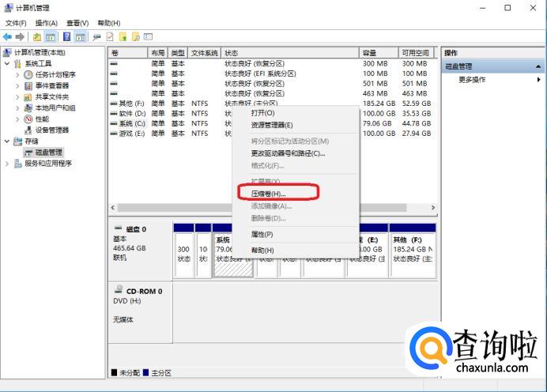Choose 资源管理器(E) from context menu
Viewport: 547px width, 392px height.
point(296,125)
